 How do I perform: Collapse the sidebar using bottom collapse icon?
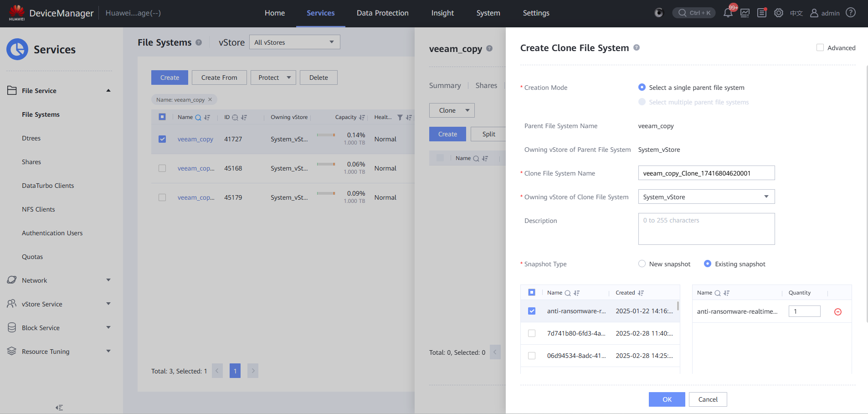coord(59,408)
